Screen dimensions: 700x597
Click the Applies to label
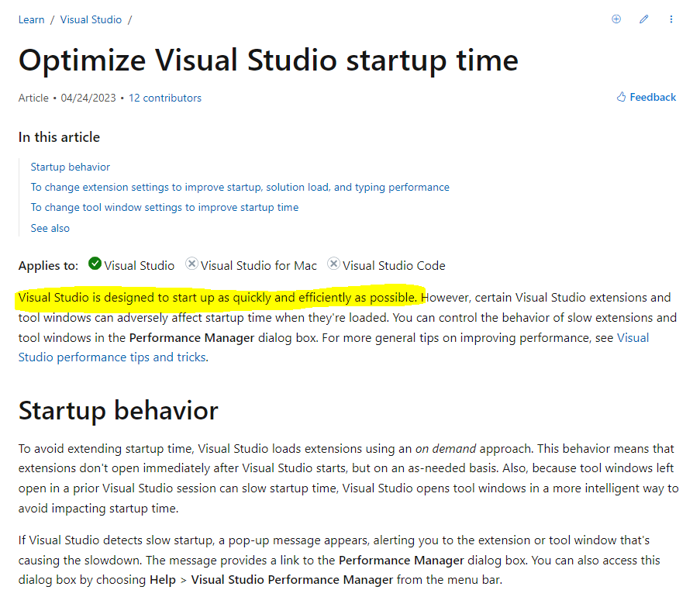48,266
